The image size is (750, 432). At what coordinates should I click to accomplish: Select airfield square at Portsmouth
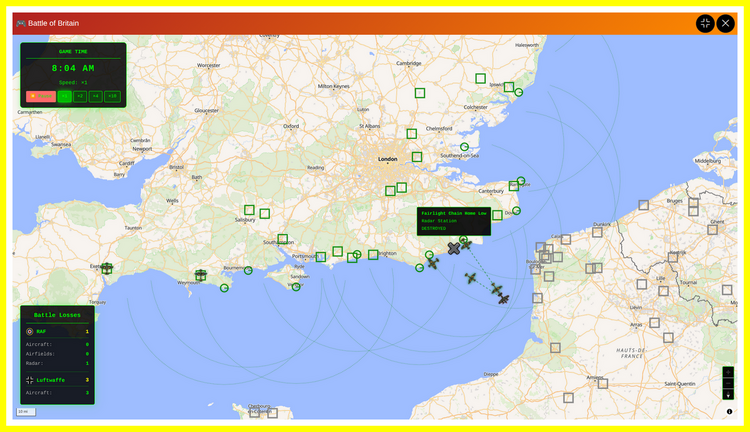pyautogui.click(x=321, y=257)
